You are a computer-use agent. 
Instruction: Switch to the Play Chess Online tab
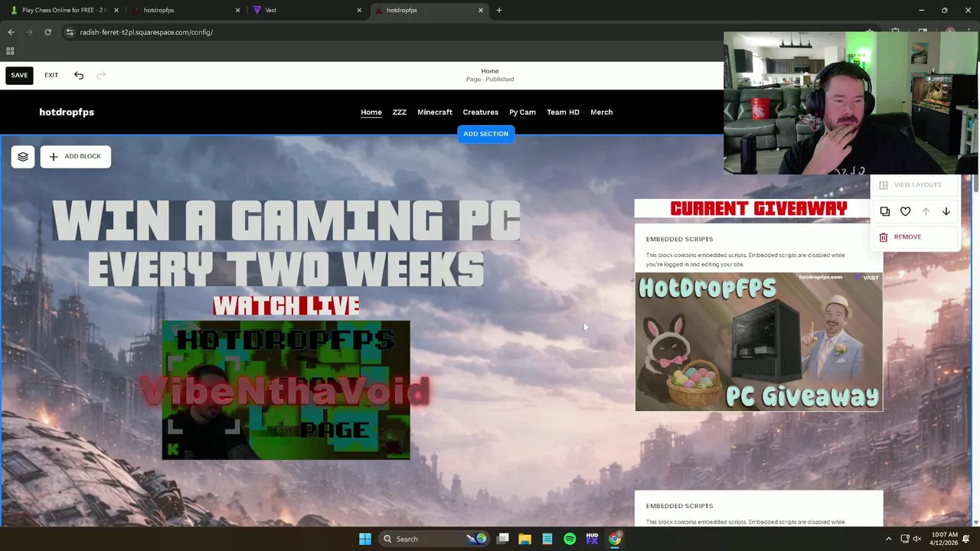pos(63,10)
